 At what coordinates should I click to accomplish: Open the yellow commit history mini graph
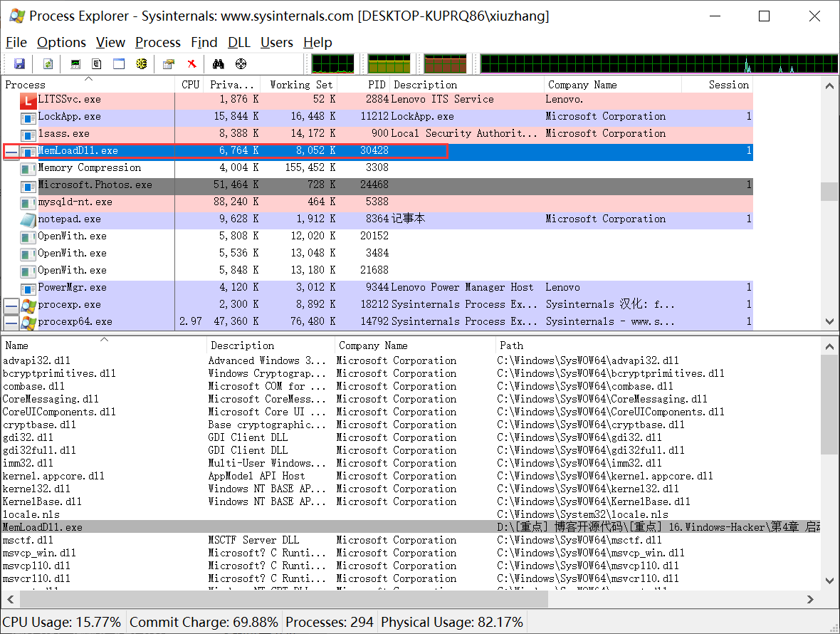(389, 64)
